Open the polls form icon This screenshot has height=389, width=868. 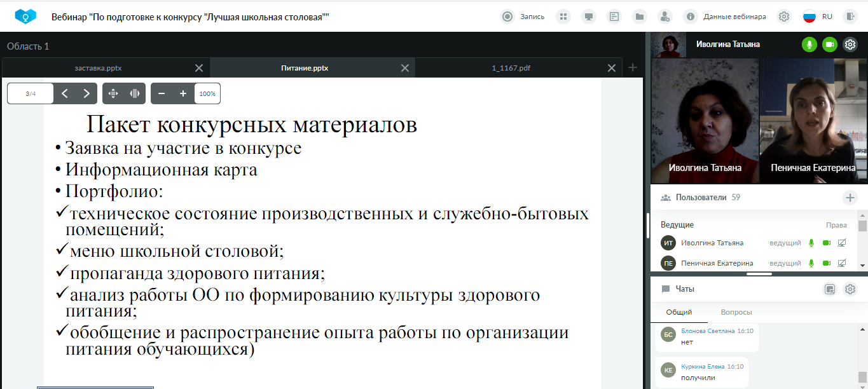(x=614, y=17)
